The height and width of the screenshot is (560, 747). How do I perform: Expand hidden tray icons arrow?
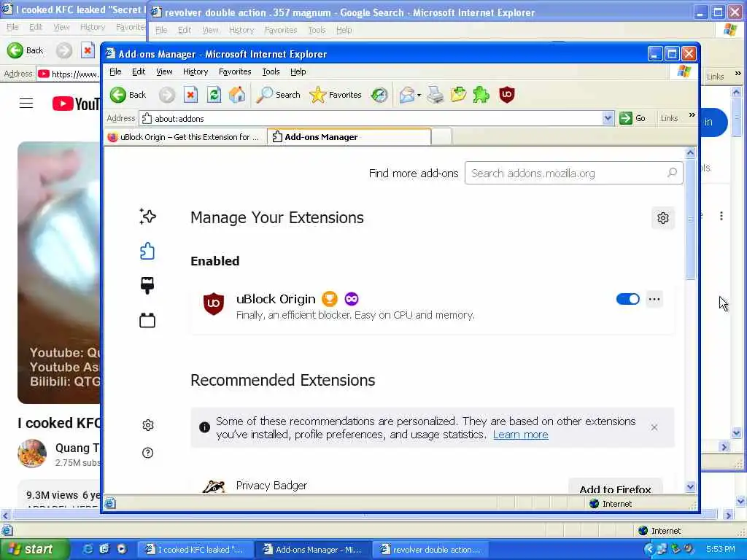point(649,549)
